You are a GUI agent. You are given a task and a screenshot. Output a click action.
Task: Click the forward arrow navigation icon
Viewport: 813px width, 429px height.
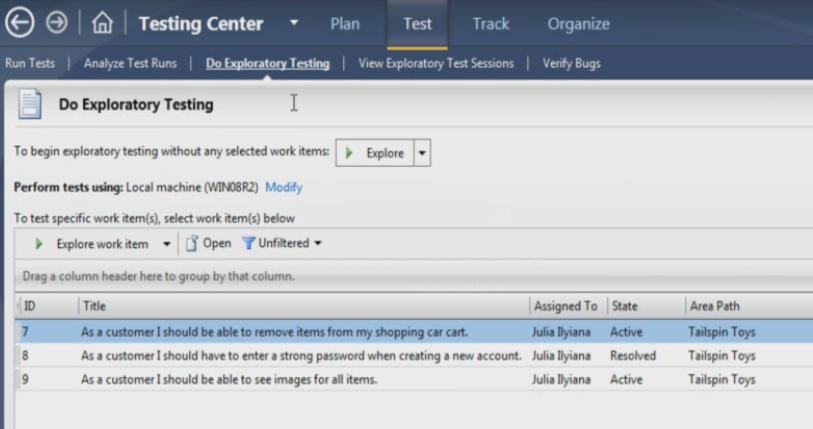pos(57,23)
